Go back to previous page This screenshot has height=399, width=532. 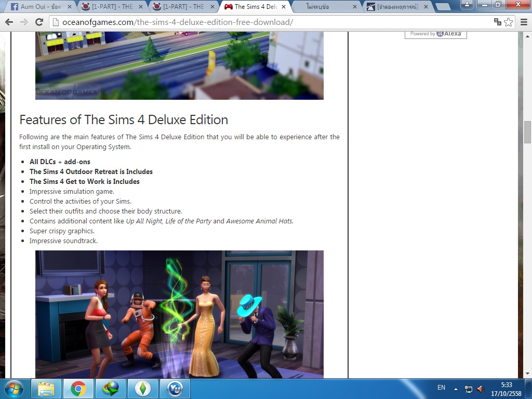[9, 22]
